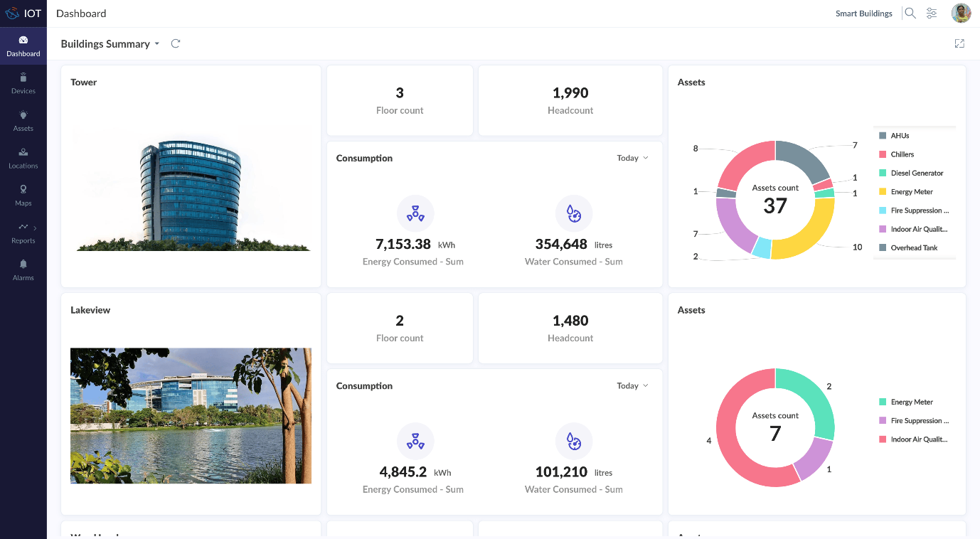Click the refresh icon beside Buildings Summary

[x=176, y=44]
